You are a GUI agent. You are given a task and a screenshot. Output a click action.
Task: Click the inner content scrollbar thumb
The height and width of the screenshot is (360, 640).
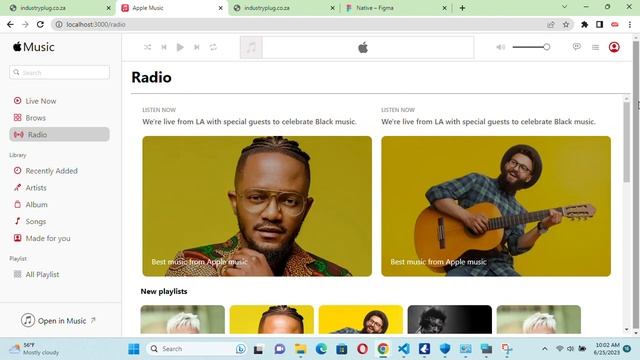coord(626,142)
